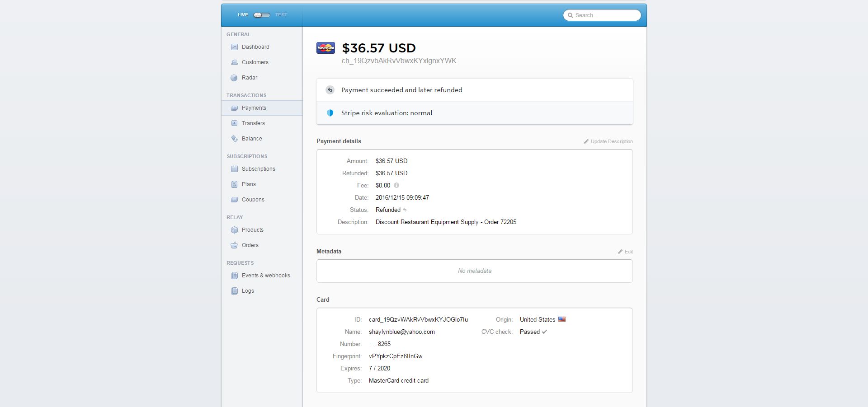Screen dimensions: 868x407
Task: Click the Balance scale icon
Action: tap(234, 139)
